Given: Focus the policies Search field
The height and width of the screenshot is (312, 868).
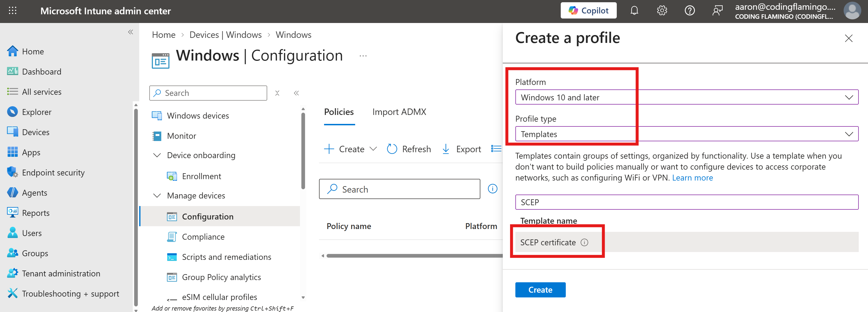Looking at the screenshot, I should (400, 189).
